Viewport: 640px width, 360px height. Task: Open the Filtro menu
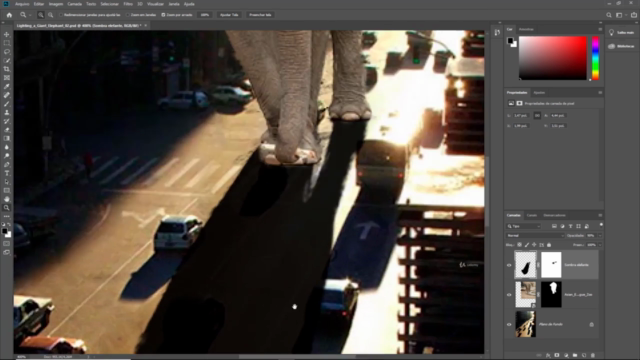pyautogui.click(x=128, y=4)
